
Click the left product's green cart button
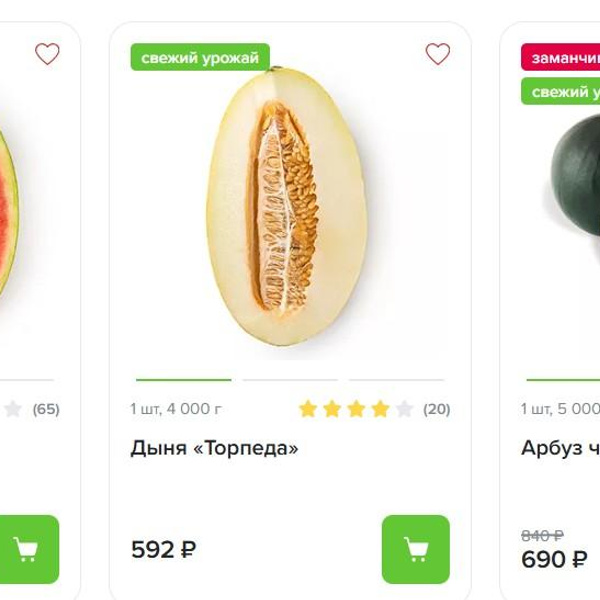pos(27,549)
